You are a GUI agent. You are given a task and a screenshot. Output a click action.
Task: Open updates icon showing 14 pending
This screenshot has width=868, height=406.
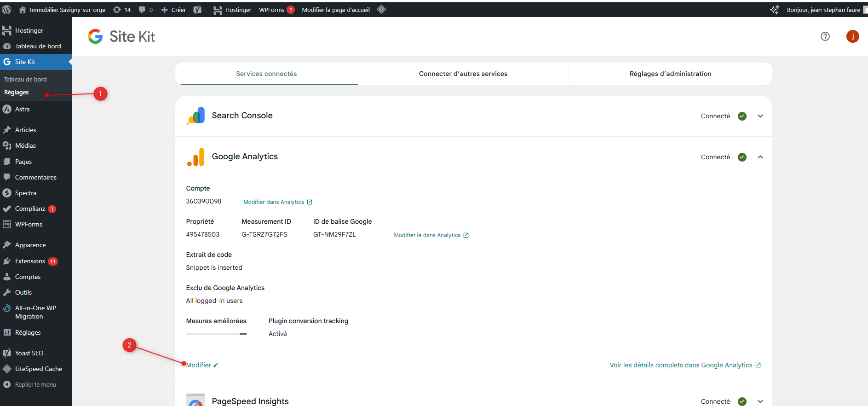click(122, 10)
